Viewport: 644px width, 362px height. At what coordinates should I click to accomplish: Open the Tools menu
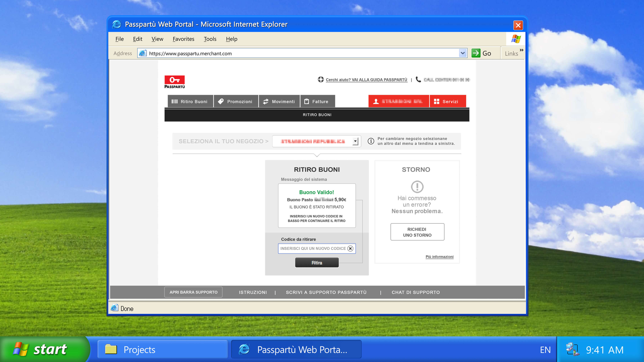210,39
